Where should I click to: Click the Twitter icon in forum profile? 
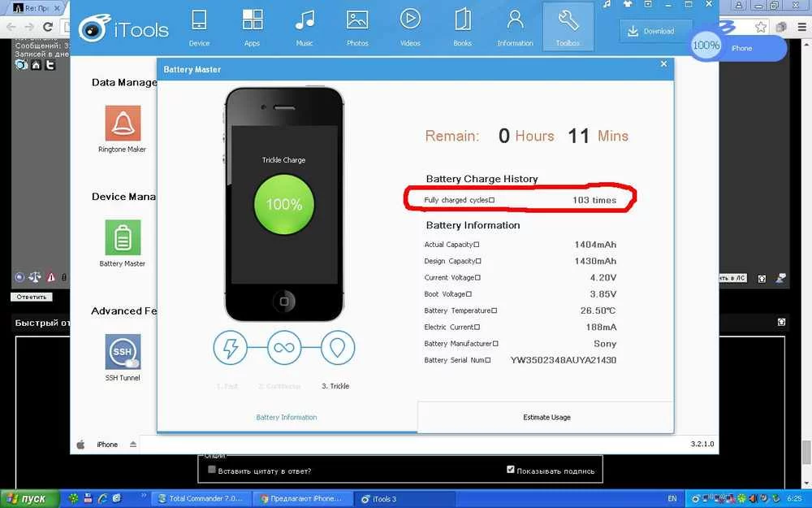[50, 65]
